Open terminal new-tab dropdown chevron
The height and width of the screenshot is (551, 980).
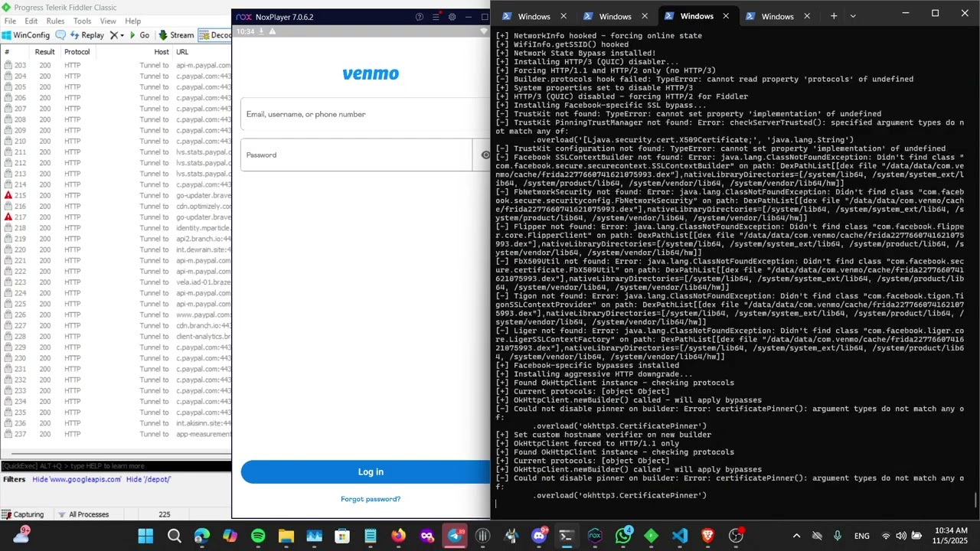tap(853, 16)
